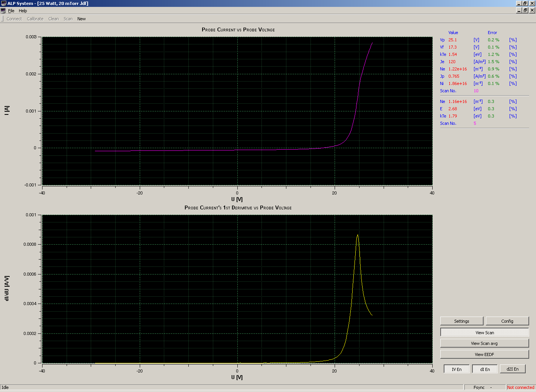
Task: Click the kTe value 1.79
Action: click(453, 116)
